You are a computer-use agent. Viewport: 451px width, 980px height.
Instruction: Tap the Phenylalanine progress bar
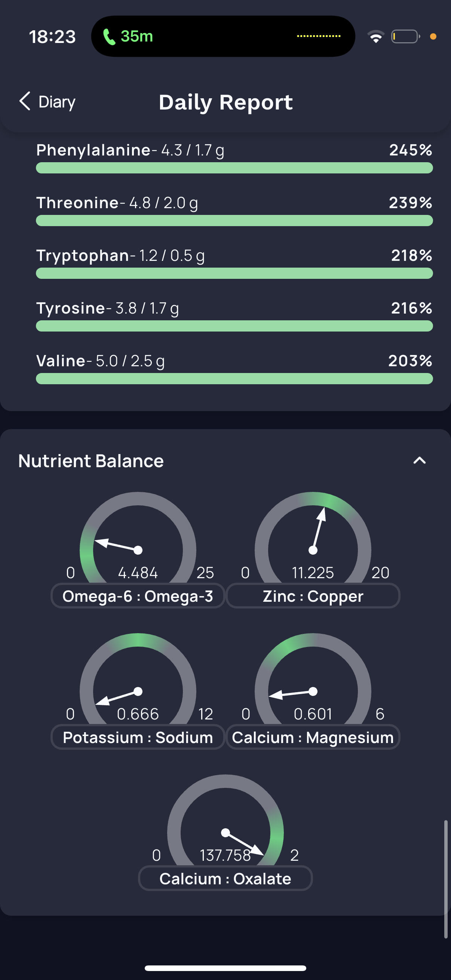(234, 168)
